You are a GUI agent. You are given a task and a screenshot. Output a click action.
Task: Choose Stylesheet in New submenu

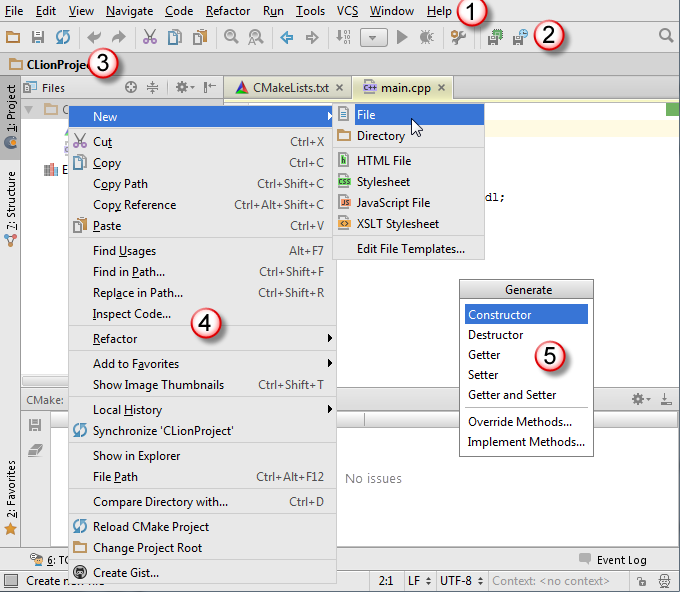pos(409,182)
